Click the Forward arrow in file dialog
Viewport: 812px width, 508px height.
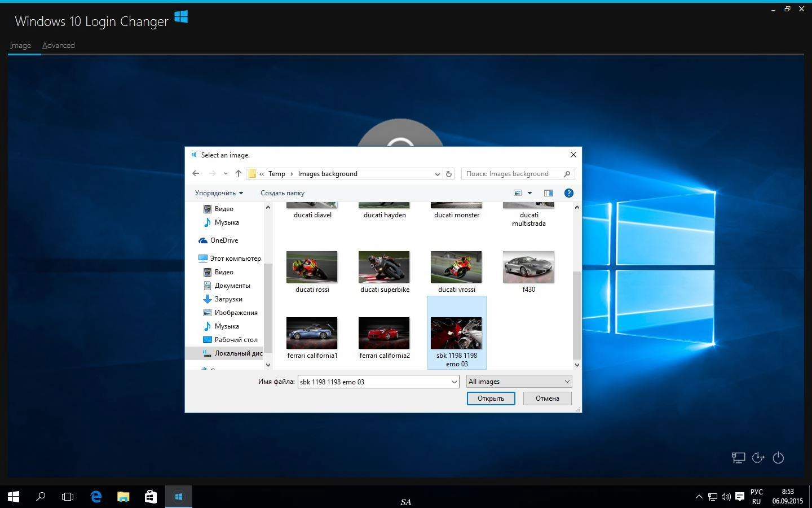click(212, 173)
